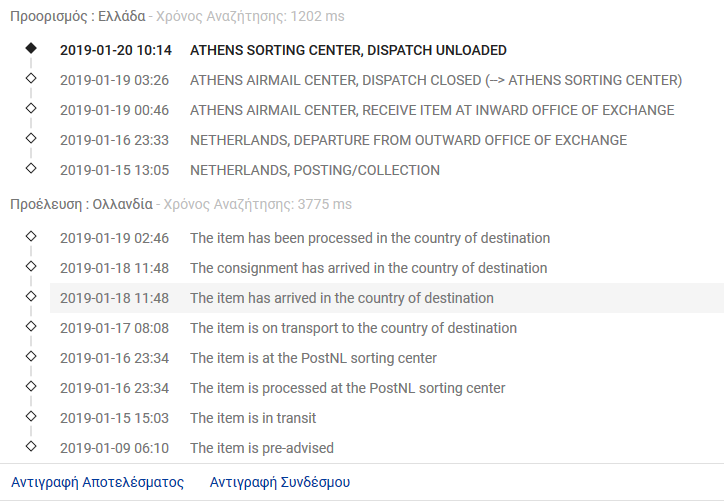724x501 pixels.
Task: Click the diamond marker beside Dispatch Closed entry
Action: click(x=31, y=78)
